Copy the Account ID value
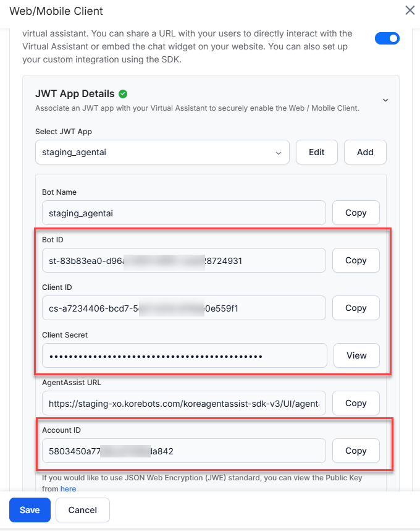Image resolution: width=420 pixels, height=531 pixels. pos(356,451)
